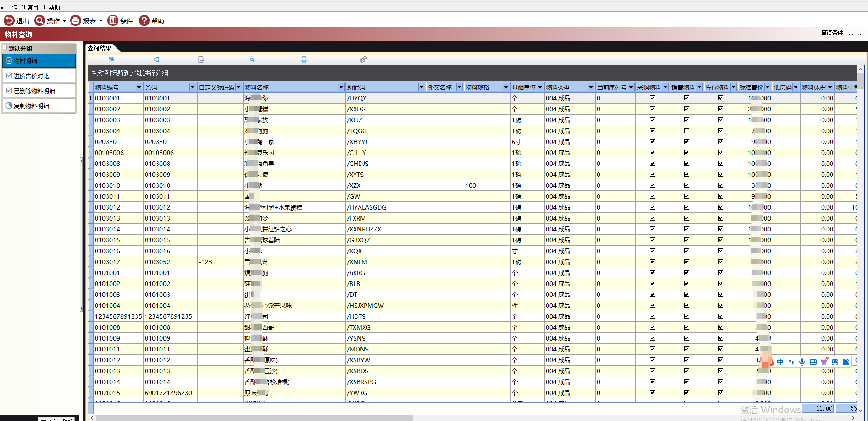Open the 操作 dropdown arrow
The height and width of the screenshot is (421, 868).
pos(64,21)
